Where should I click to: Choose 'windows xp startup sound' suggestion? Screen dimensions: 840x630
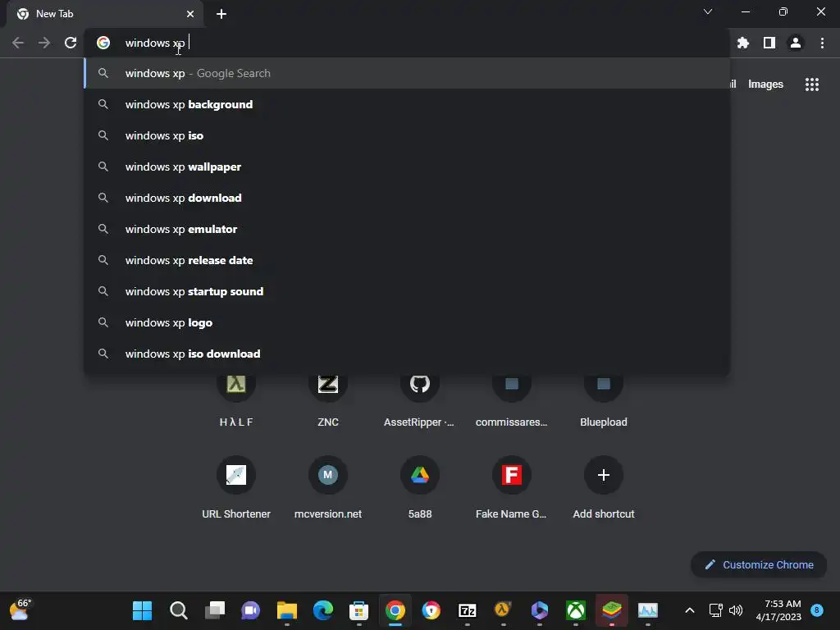click(407, 291)
